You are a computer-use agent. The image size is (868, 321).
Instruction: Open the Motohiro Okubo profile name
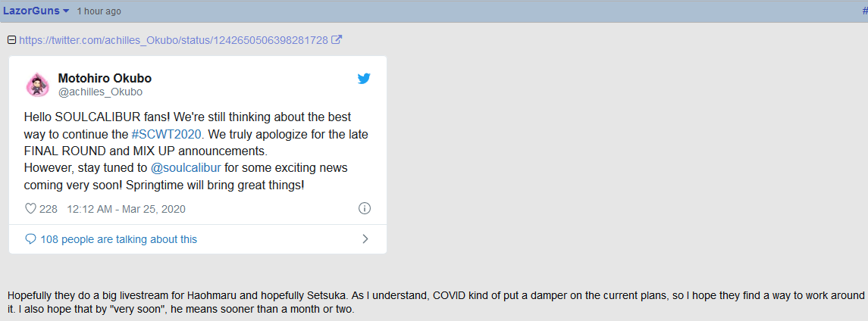point(105,78)
